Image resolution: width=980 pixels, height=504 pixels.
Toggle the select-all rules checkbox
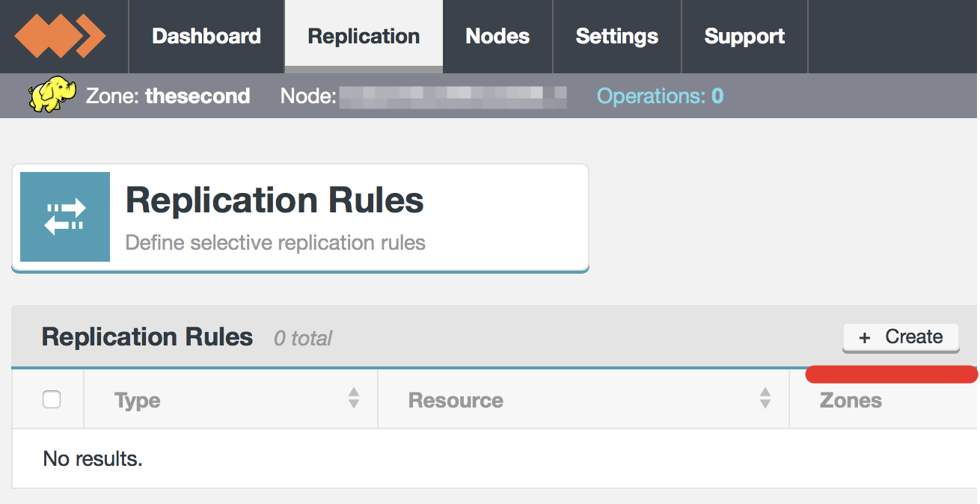pos(52,400)
